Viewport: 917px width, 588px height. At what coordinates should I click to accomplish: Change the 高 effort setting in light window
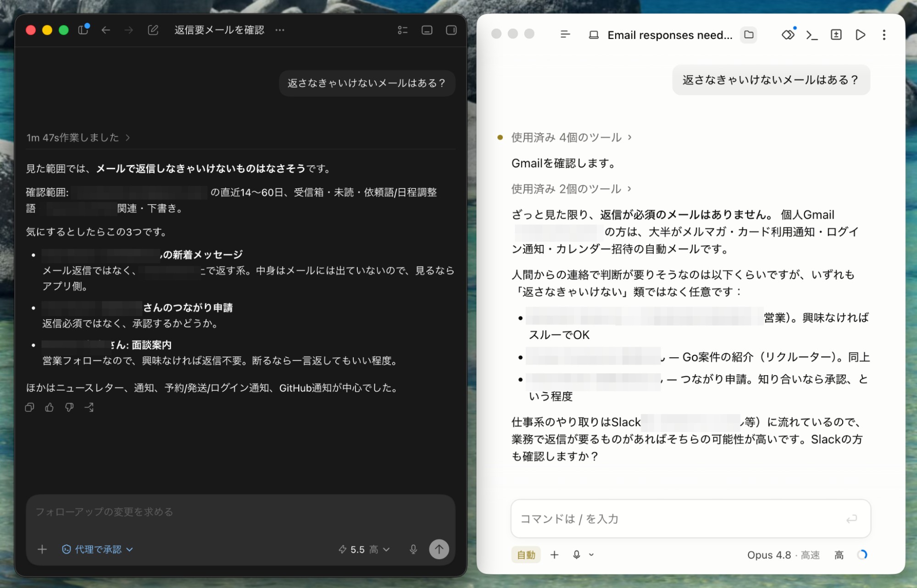[839, 555]
